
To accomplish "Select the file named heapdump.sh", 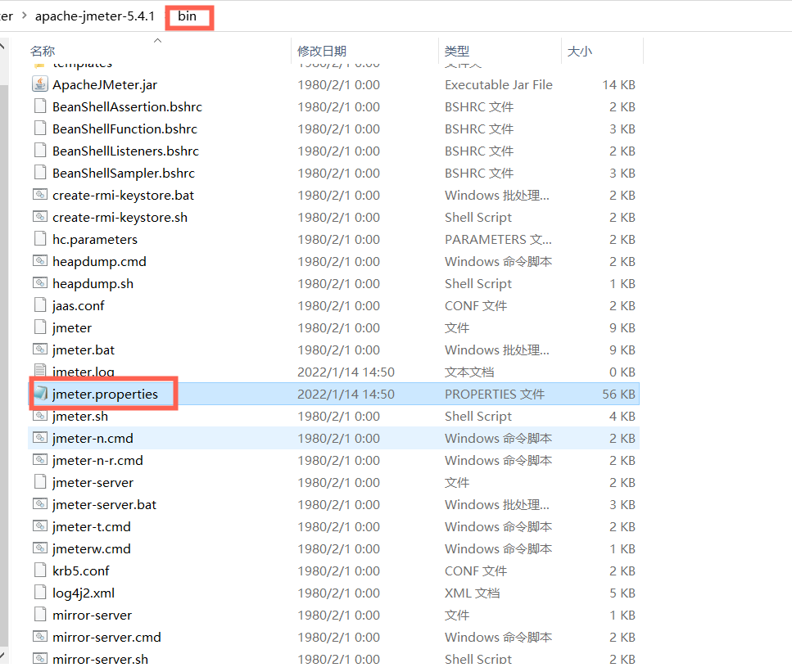I will [x=93, y=283].
